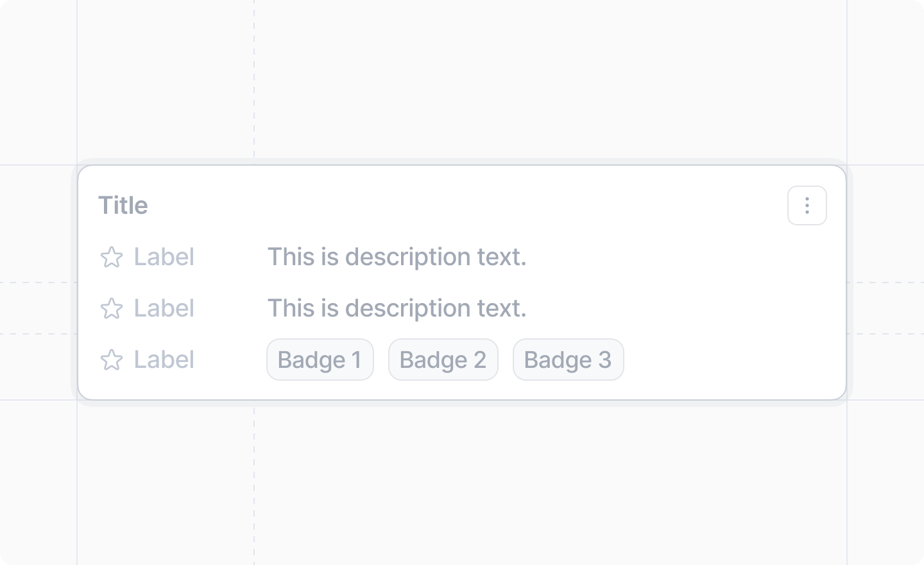
Task: Select the Badge 1 chip
Action: pos(320,360)
